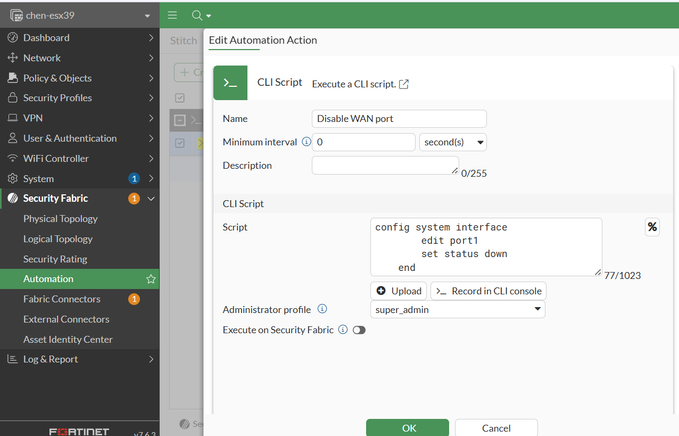Open Fabric Connectors in the sidebar
The height and width of the screenshot is (436, 679).
[62, 299]
